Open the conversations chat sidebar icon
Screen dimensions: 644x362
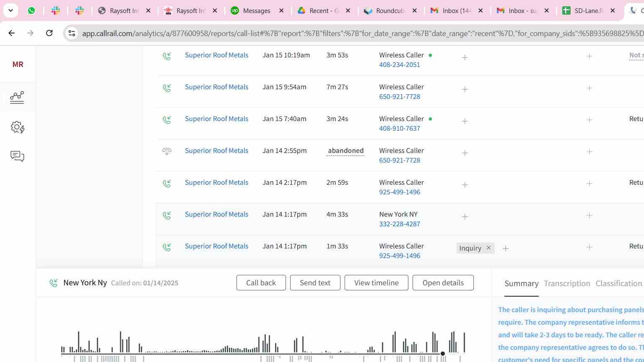click(17, 156)
